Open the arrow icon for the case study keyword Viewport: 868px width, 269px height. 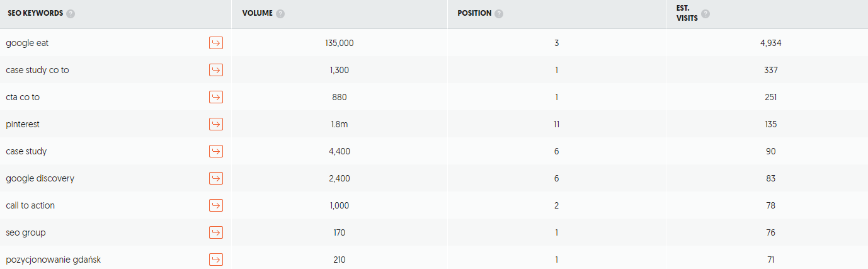[x=216, y=151]
